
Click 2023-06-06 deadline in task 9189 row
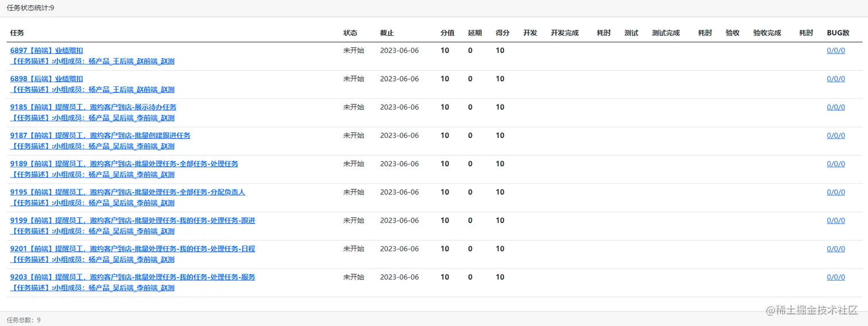pyautogui.click(x=400, y=164)
